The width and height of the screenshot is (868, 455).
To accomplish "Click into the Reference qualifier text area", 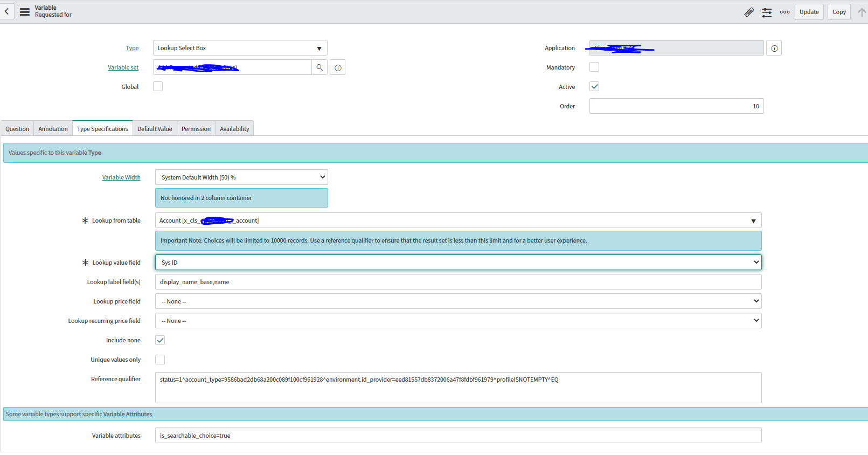I will [458, 391].
